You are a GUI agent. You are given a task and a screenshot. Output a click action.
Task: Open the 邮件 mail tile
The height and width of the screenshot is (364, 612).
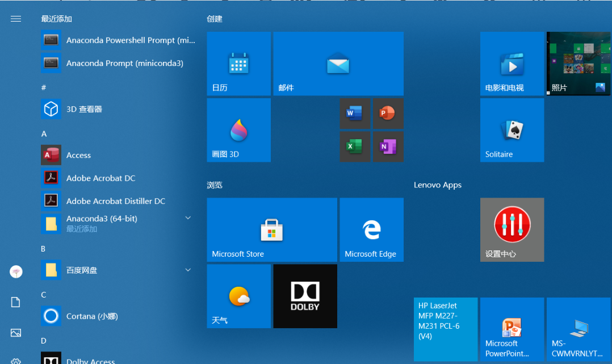click(x=338, y=64)
